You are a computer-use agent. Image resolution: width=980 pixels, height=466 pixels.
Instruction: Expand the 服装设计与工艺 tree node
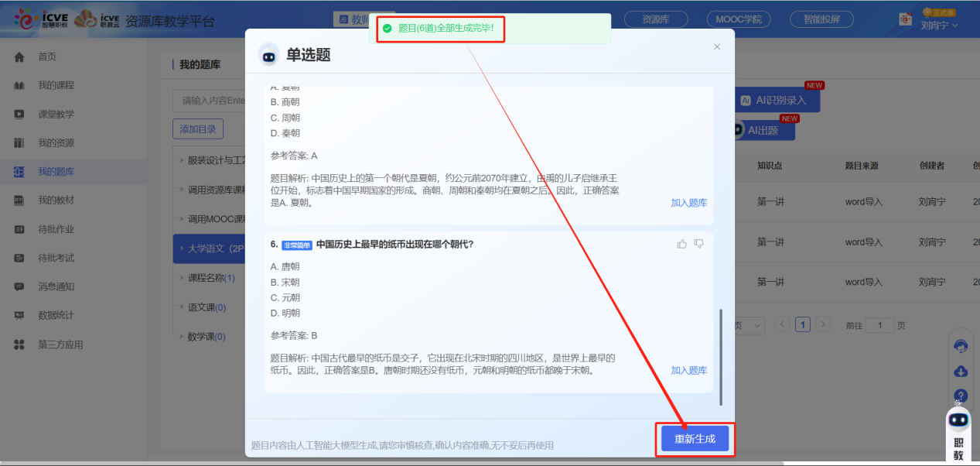tap(182, 161)
